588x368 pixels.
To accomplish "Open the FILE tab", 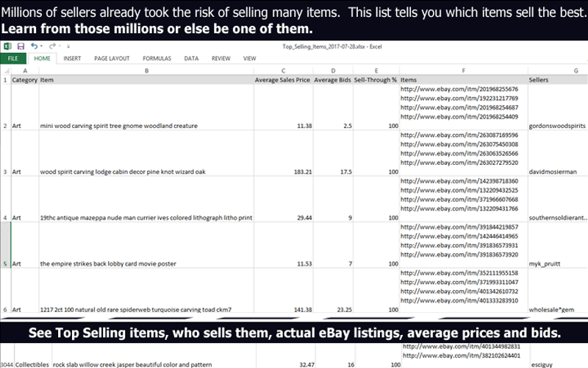I will tap(13, 59).
